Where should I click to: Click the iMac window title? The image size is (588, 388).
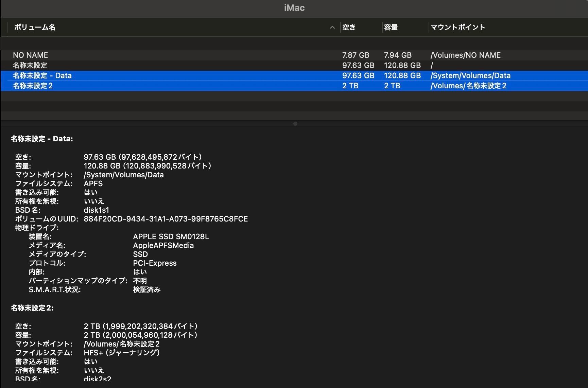click(294, 8)
